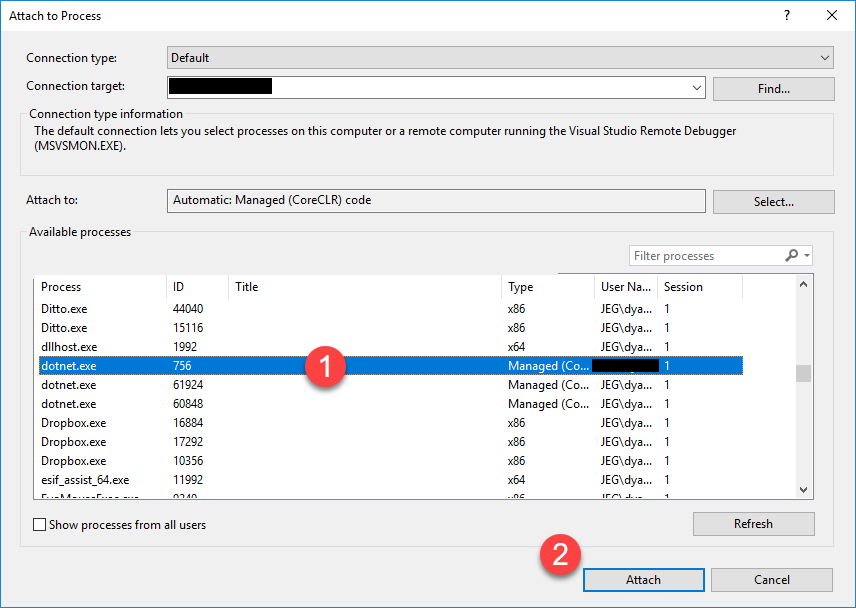The width and height of the screenshot is (856, 608).
Task: Click the Type column header
Action: (547, 287)
